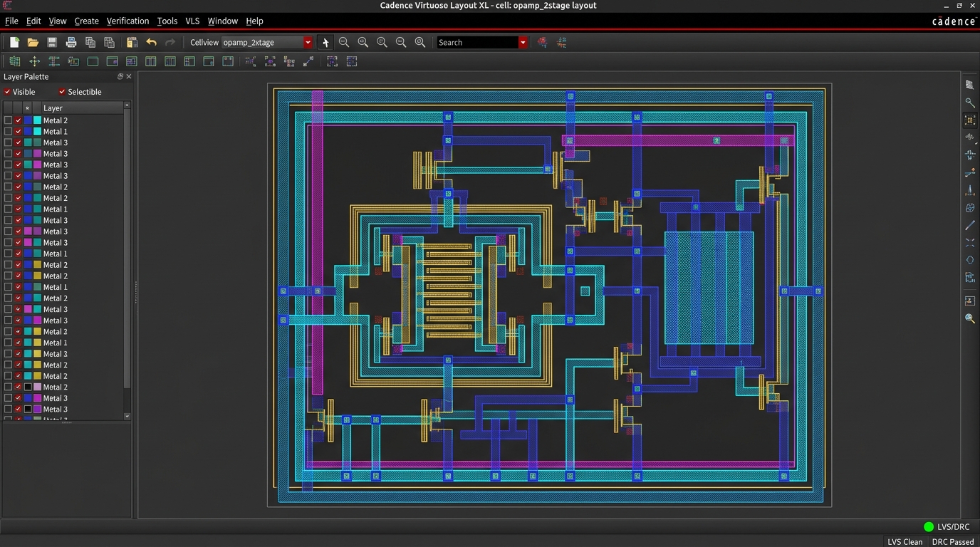The height and width of the screenshot is (547, 980).
Task: Uncheck the red checkbox on the topmost layer row
Action: [x=19, y=120]
